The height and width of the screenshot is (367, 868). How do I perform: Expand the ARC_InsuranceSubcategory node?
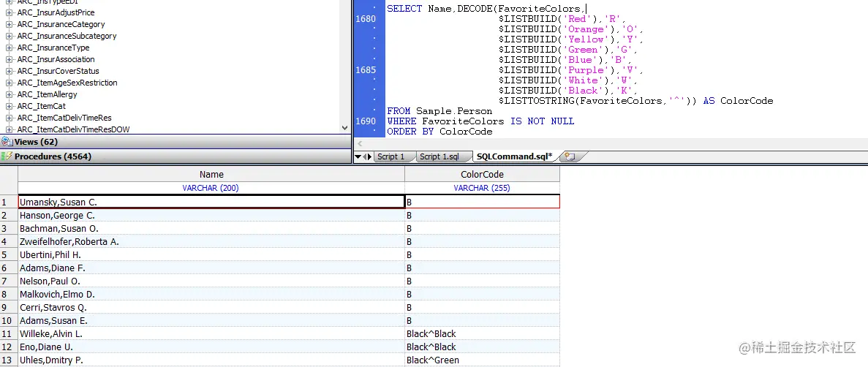9,36
